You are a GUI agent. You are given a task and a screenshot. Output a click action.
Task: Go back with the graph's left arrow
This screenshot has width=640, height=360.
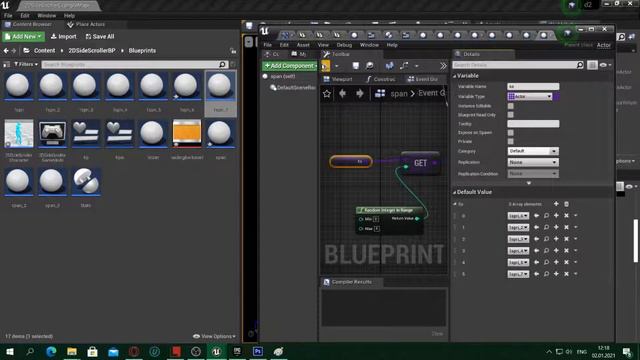(342, 94)
